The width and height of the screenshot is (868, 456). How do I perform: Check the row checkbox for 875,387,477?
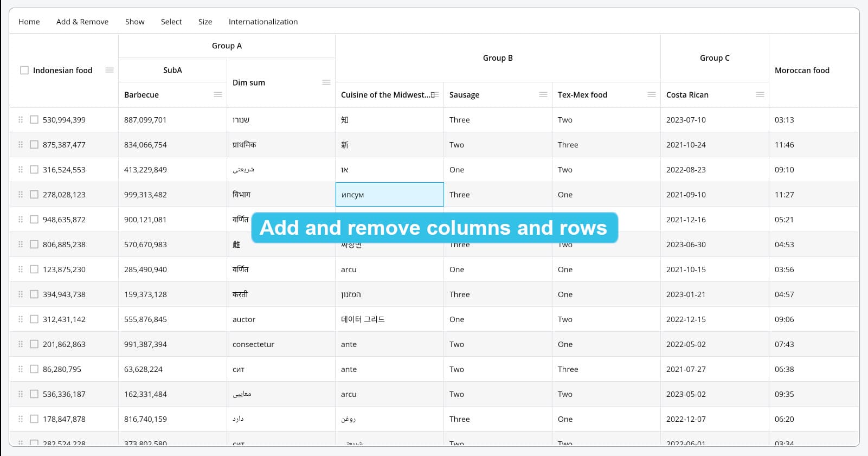tap(34, 145)
